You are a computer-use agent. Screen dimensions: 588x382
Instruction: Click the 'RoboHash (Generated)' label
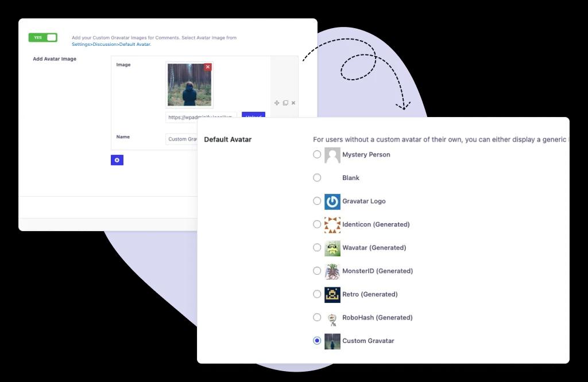coord(377,317)
